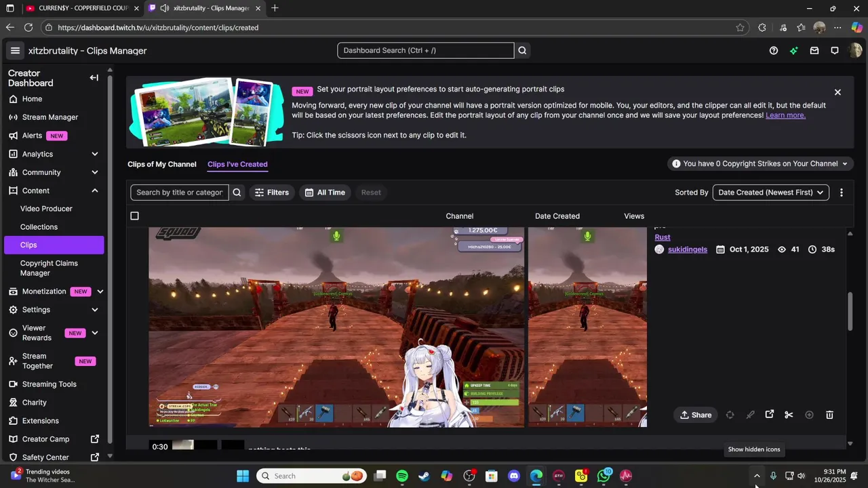
Task: Dismiss the portrait layout banner
Action: click(837, 92)
